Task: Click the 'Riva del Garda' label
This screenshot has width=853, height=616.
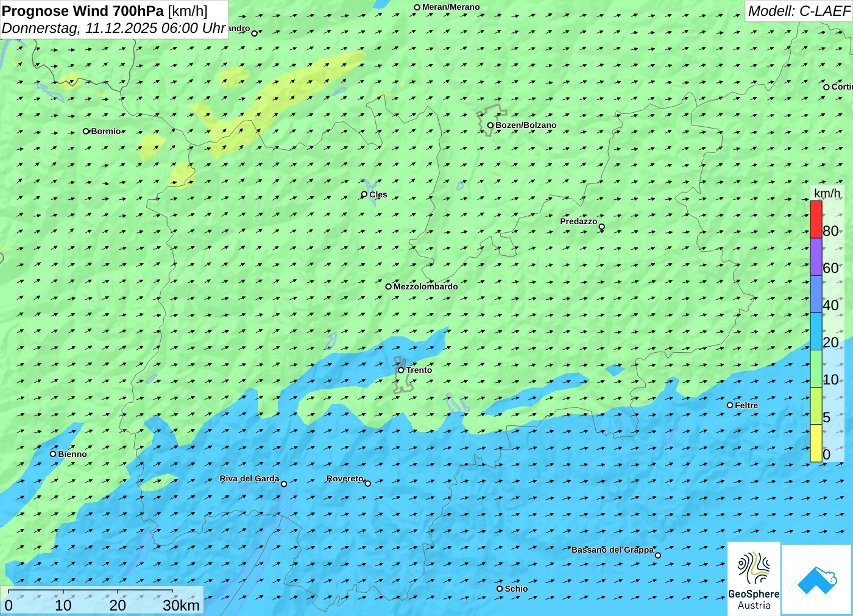Action: [x=249, y=478]
